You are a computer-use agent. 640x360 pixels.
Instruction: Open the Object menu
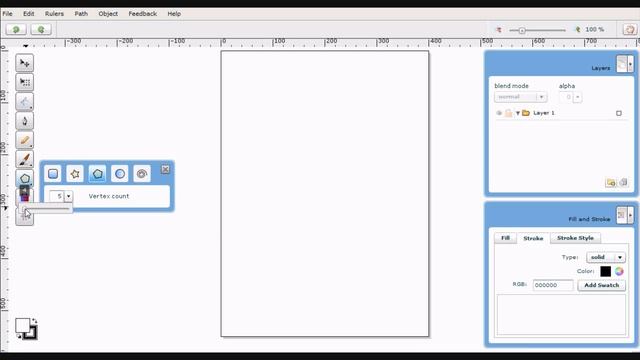[x=108, y=13]
